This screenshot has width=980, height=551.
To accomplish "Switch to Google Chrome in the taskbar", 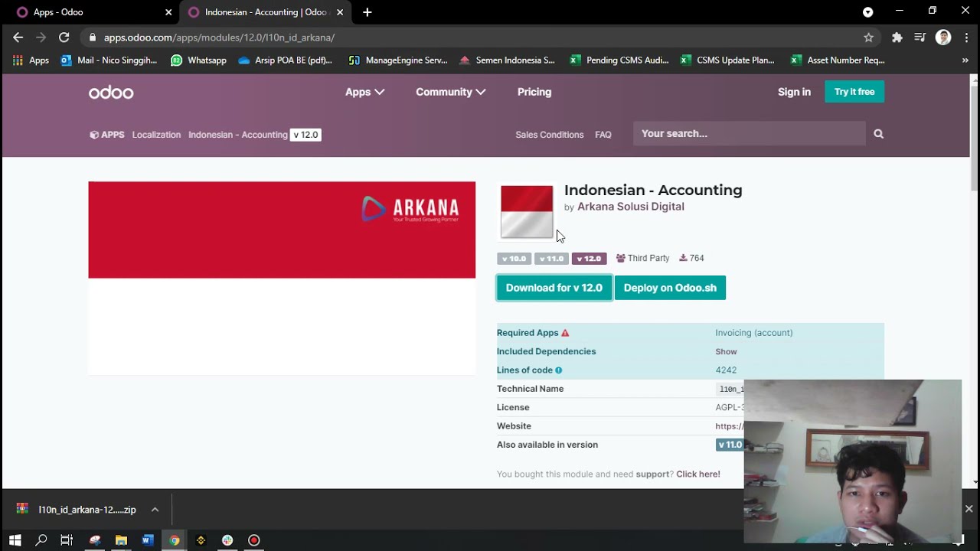I will (175, 540).
